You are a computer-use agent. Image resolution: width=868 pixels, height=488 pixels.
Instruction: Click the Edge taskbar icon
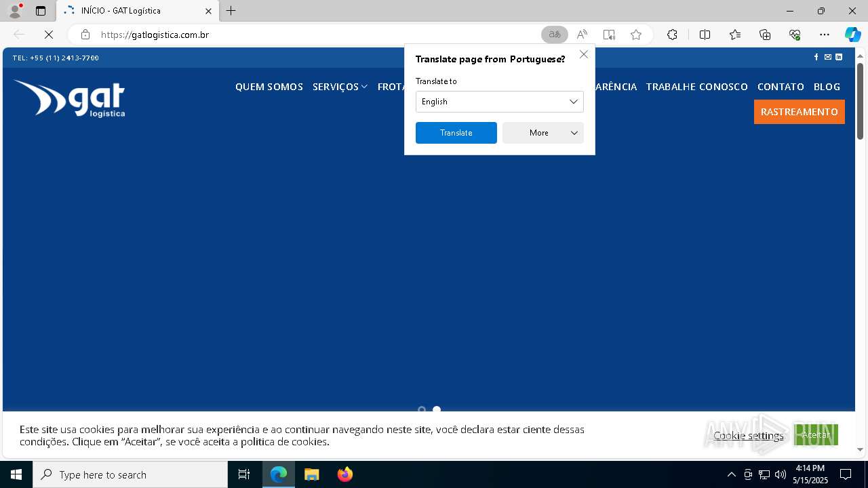point(279,474)
